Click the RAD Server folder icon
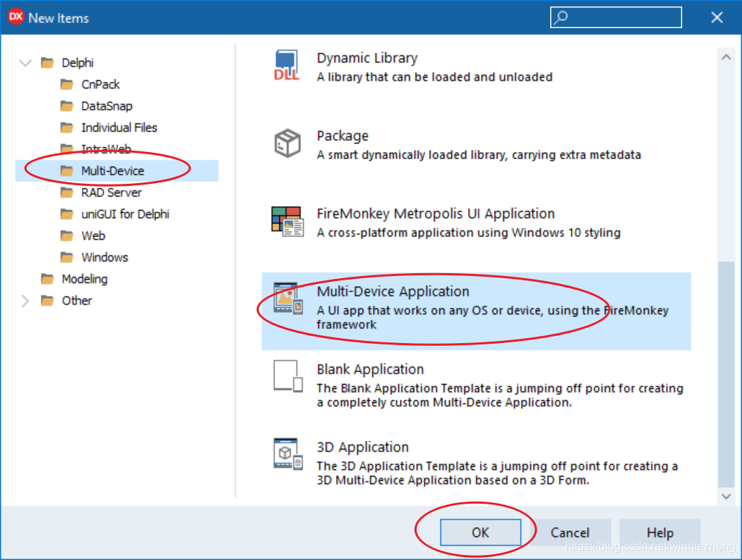 point(67,192)
